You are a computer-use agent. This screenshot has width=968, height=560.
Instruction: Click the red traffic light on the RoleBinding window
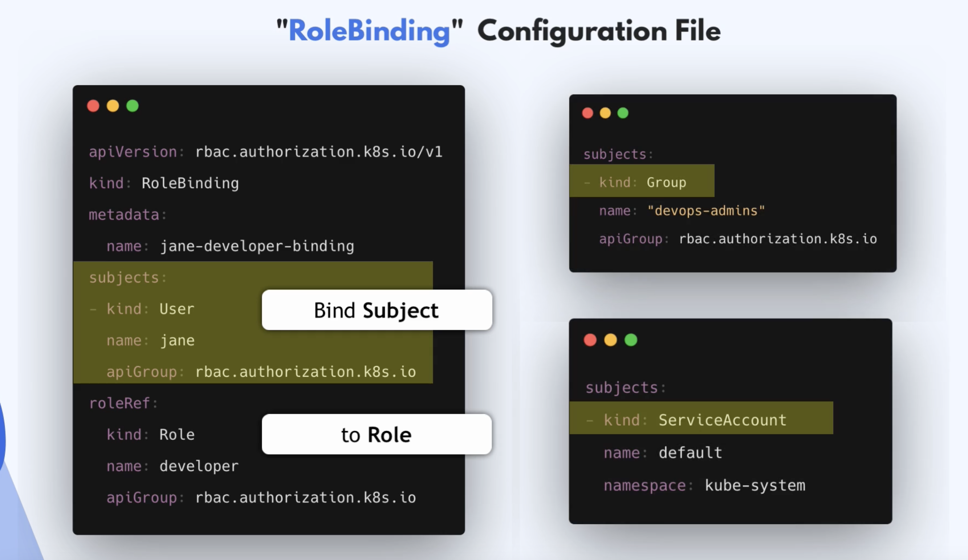[x=93, y=106]
